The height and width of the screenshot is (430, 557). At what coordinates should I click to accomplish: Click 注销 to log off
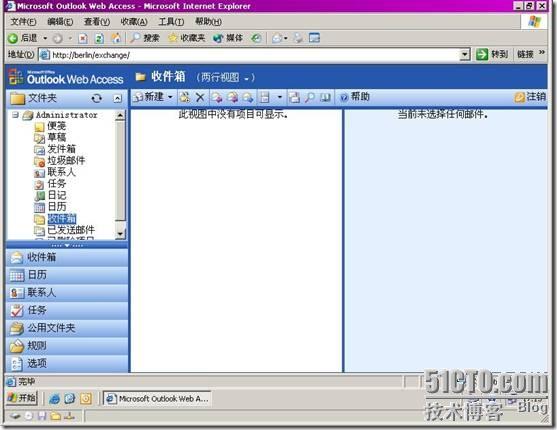point(531,97)
